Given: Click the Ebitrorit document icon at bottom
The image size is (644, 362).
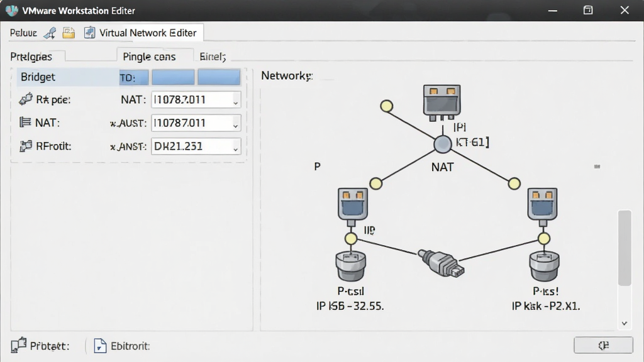Looking at the screenshot, I should point(100,346).
